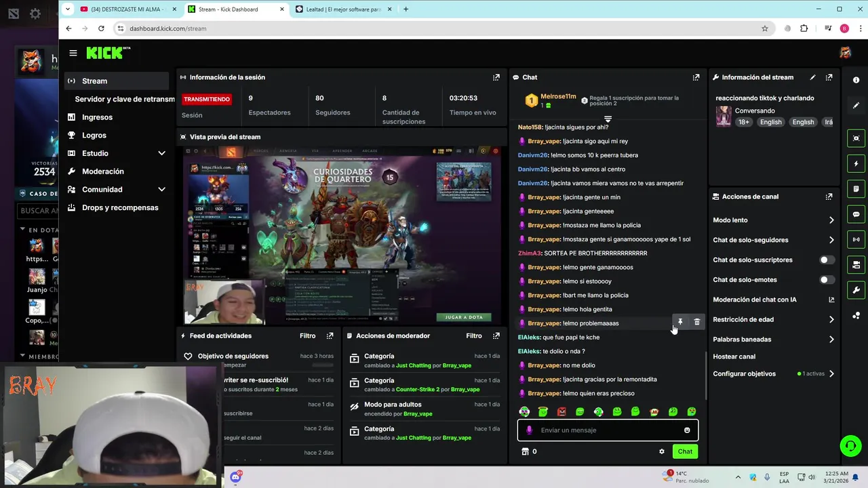Open a new browser tab
Viewport: 868px width, 488px height.
click(x=406, y=9)
